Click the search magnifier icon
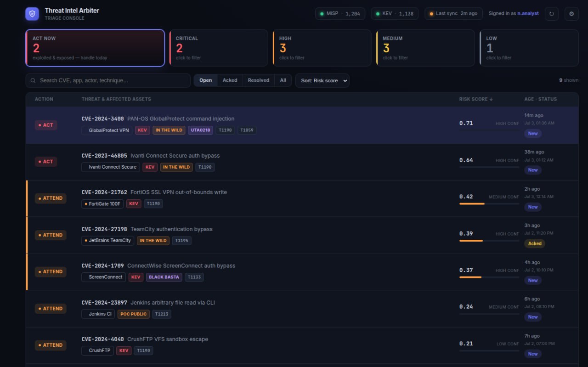This screenshot has width=588, height=367. tap(33, 80)
